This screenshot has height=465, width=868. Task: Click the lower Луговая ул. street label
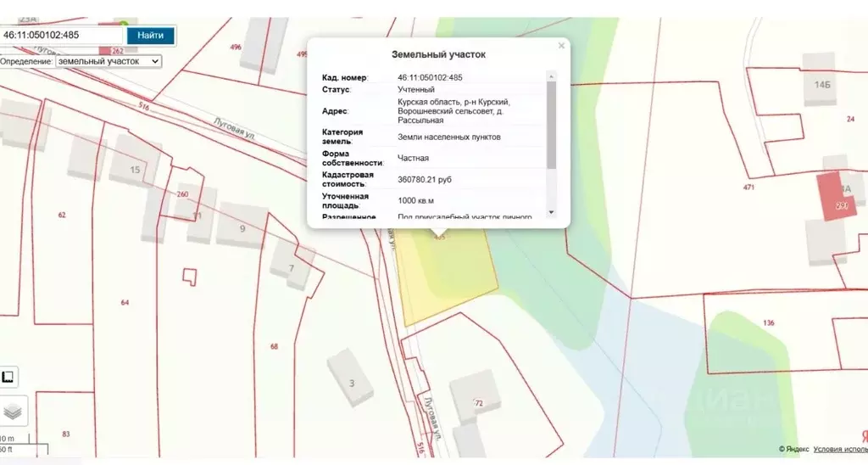pos(433,418)
